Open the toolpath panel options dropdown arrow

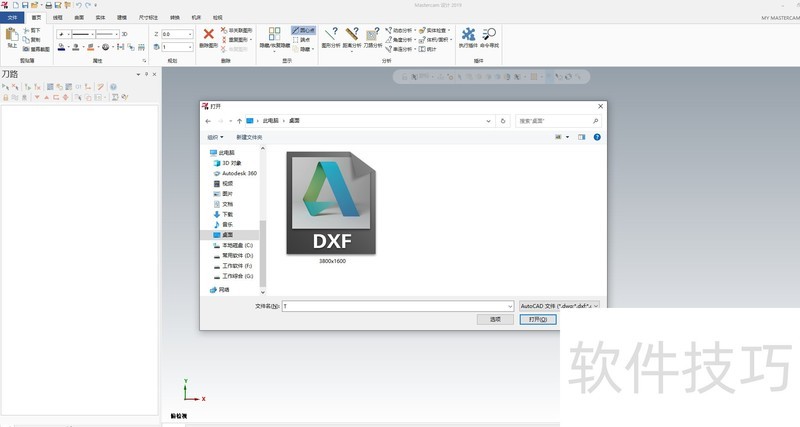coord(138,74)
